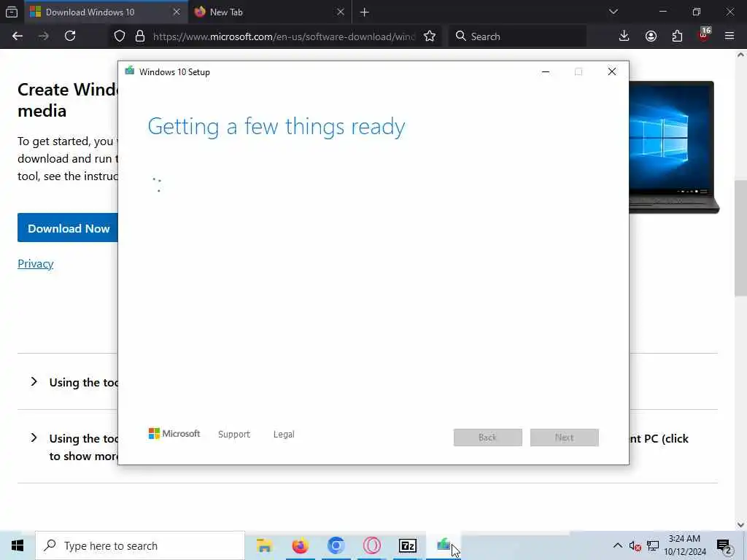Click the network tray icon
Image resolution: width=747 pixels, height=560 pixels.
(x=653, y=545)
